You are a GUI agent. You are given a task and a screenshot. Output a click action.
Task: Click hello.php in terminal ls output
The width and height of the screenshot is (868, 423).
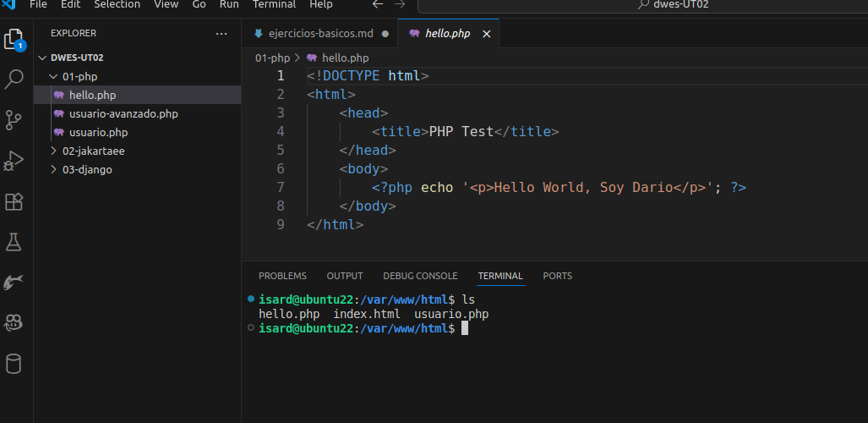coord(289,315)
